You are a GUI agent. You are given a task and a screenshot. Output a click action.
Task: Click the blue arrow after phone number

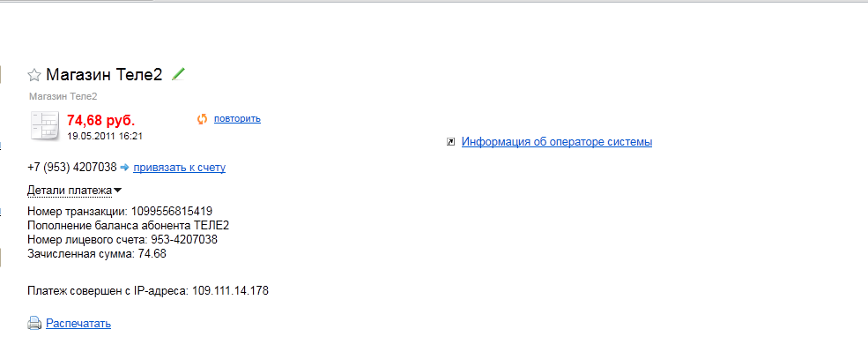pyautogui.click(x=124, y=167)
